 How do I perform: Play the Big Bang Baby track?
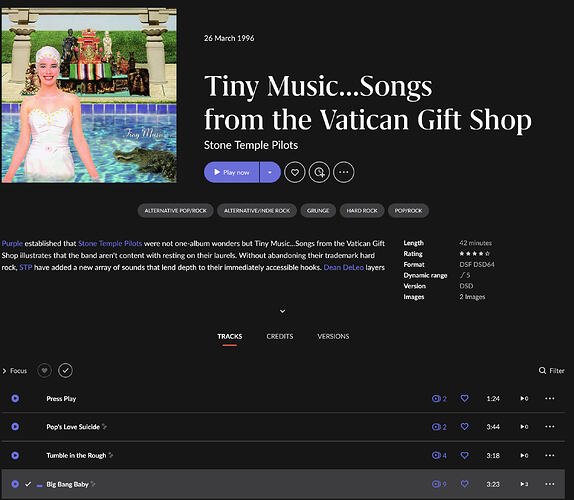pyautogui.click(x=15, y=484)
